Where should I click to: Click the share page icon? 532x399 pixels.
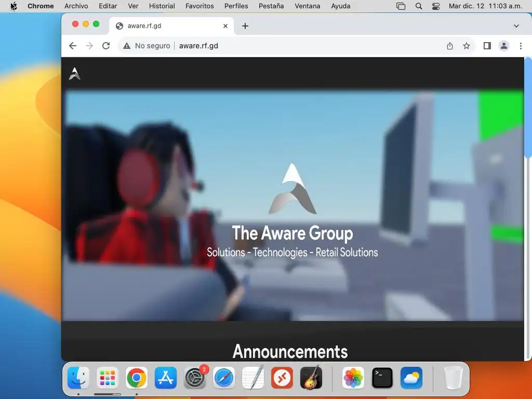pyautogui.click(x=450, y=46)
